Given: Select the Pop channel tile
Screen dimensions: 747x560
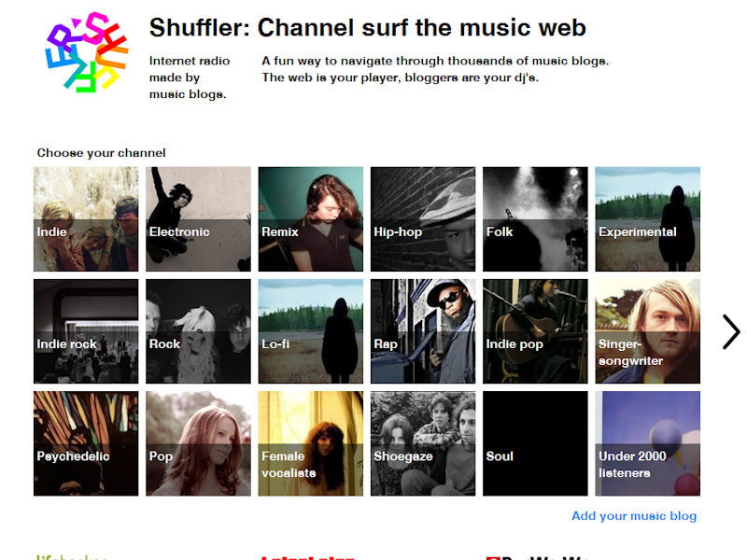Looking at the screenshot, I should click(x=198, y=443).
